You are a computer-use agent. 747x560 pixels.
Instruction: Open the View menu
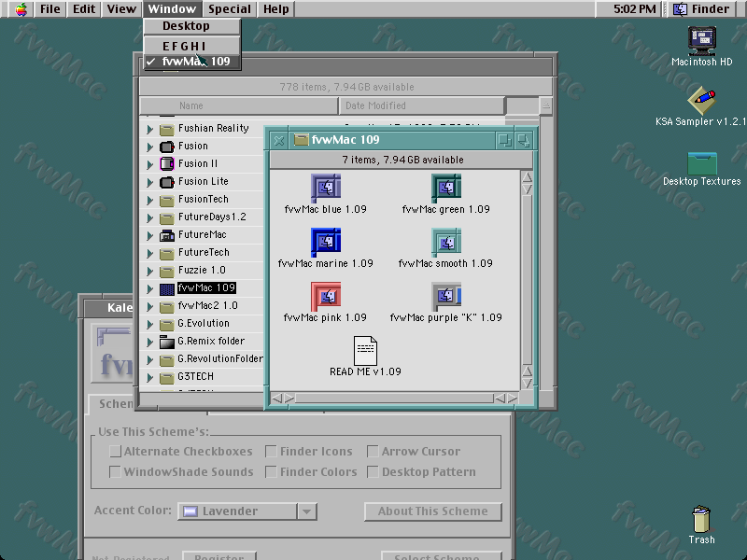click(121, 9)
